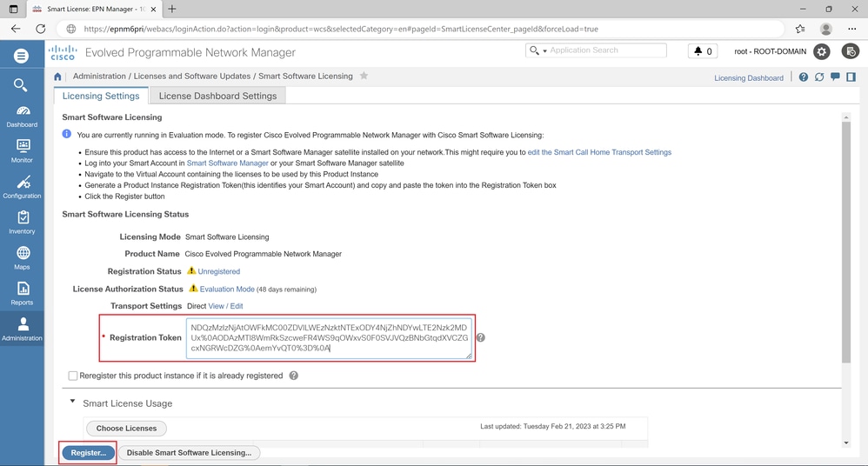This screenshot has width=868, height=466.
Task: Click the Last updated timestamp text
Action: point(552,426)
